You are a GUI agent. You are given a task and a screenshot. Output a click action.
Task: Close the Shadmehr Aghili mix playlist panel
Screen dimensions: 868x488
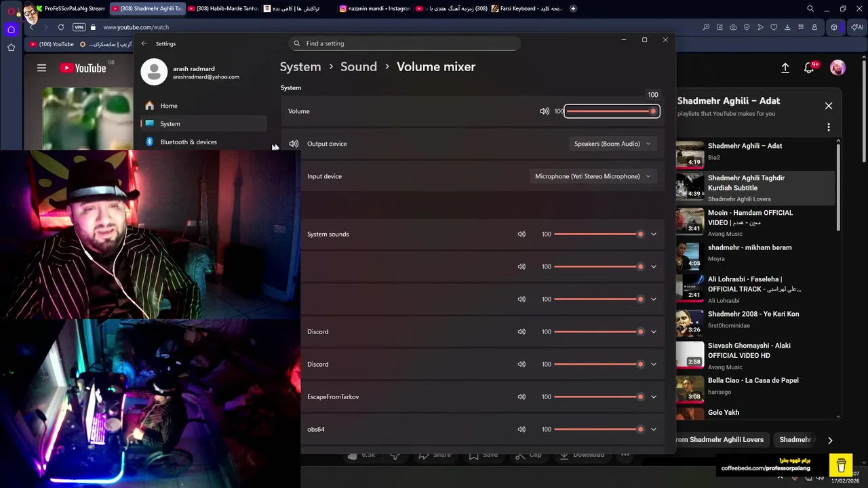tap(829, 106)
